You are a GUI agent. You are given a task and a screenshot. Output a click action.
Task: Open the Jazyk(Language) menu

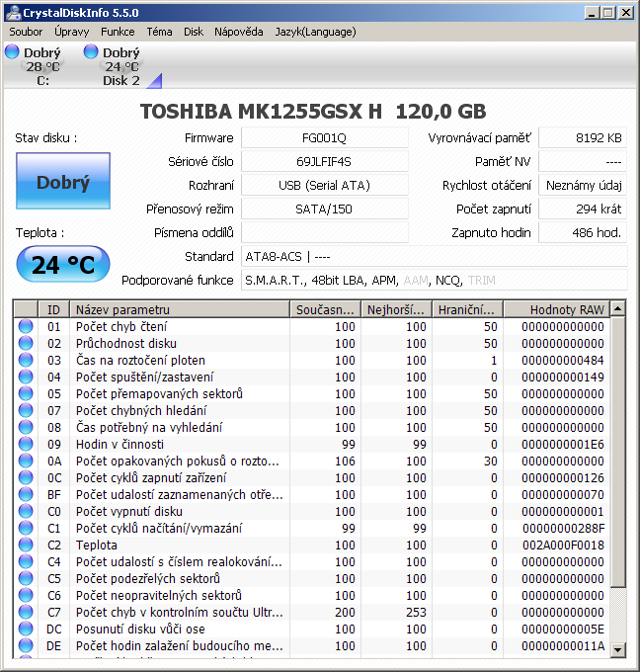pos(315,32)
